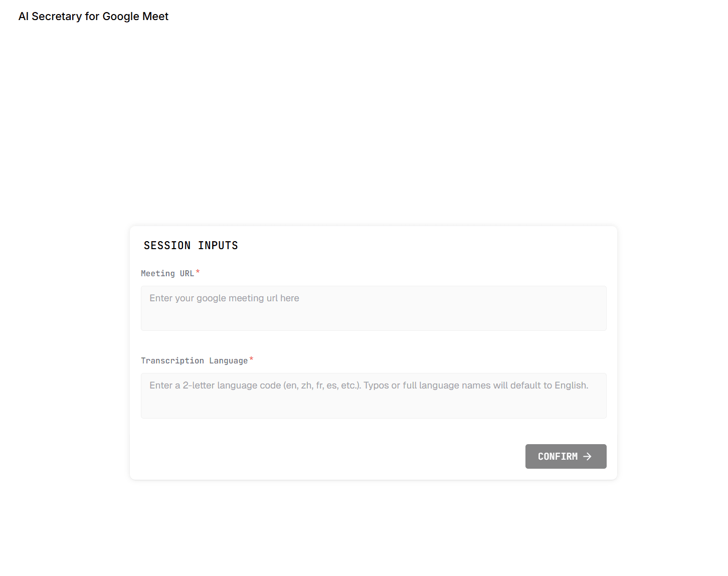Click the asterisk next to Transcription Language
The height and width of the screenshot is (576, 728).
pos(251,358)
